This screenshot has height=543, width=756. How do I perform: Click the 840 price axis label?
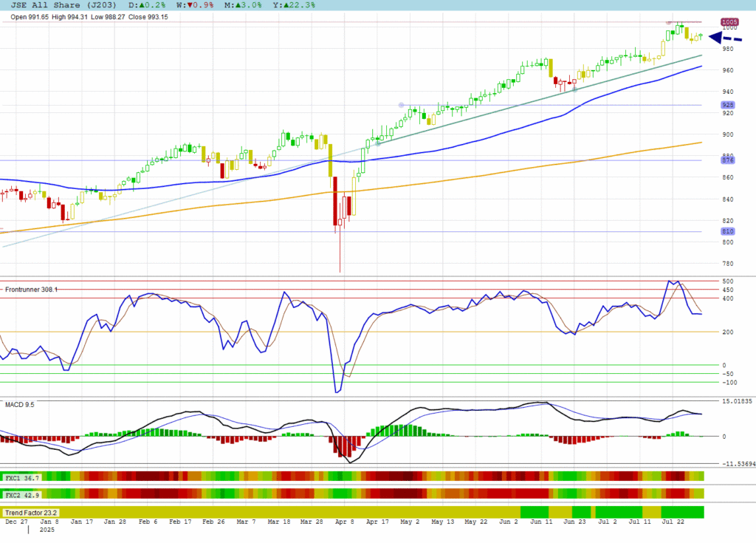(727, 199)
